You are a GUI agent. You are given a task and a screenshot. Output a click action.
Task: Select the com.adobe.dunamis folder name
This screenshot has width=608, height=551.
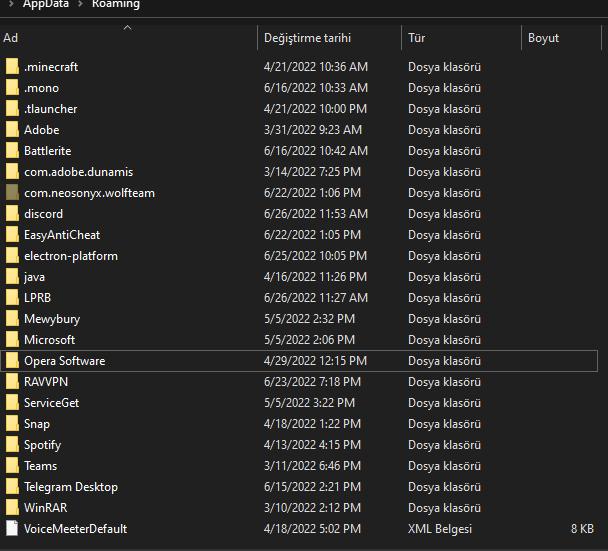(79, 171)
